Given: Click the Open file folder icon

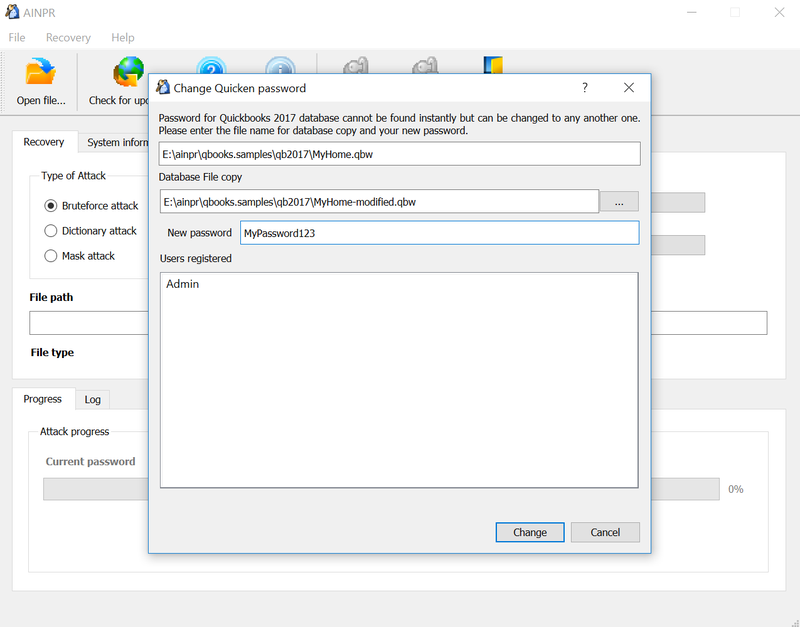Looking at the screenshot, I should tap(40, 71).
